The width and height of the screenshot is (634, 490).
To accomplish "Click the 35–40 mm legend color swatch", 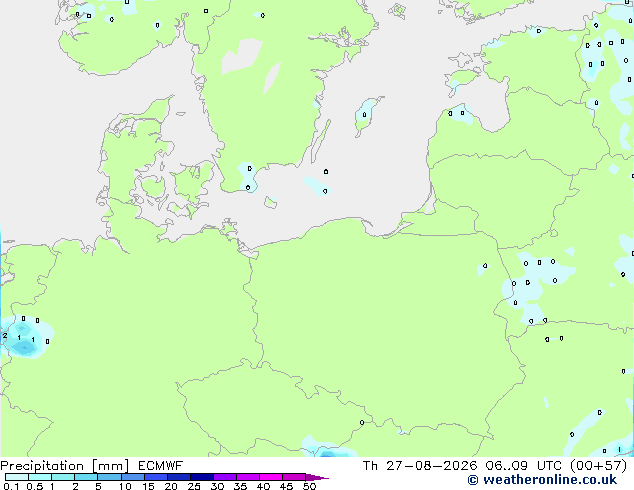I will [x=248, y=477].
